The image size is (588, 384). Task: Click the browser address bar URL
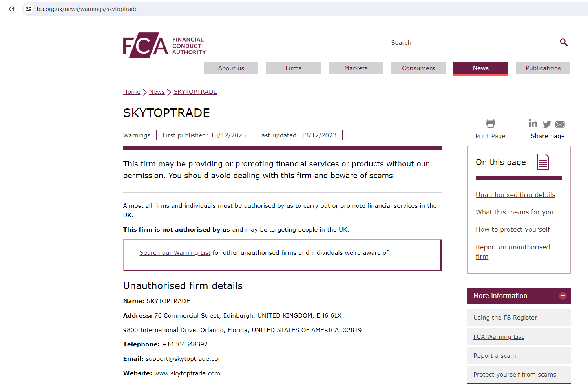[87, 9]
